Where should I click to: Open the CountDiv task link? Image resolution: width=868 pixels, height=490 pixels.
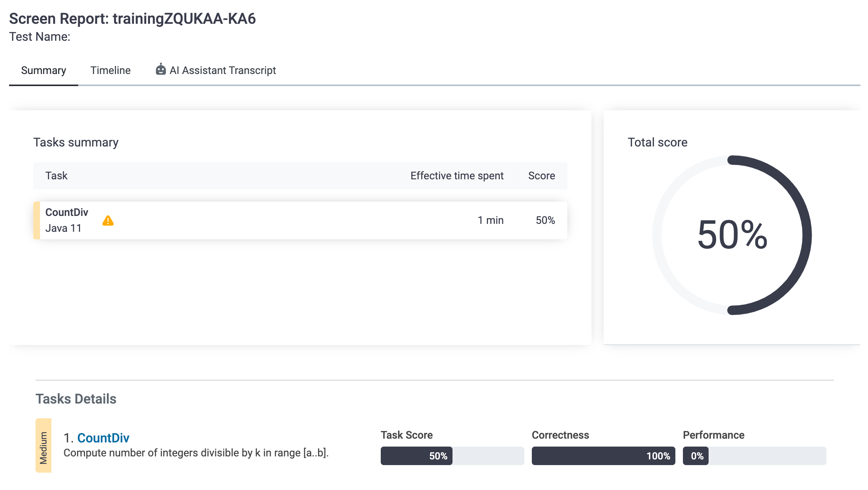[103, 438]
